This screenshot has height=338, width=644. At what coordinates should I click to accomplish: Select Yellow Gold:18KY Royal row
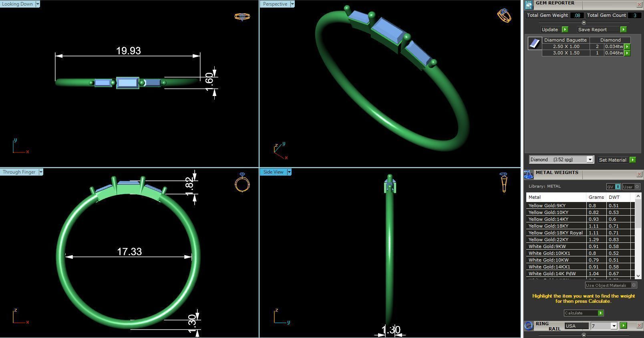[580, 233]
